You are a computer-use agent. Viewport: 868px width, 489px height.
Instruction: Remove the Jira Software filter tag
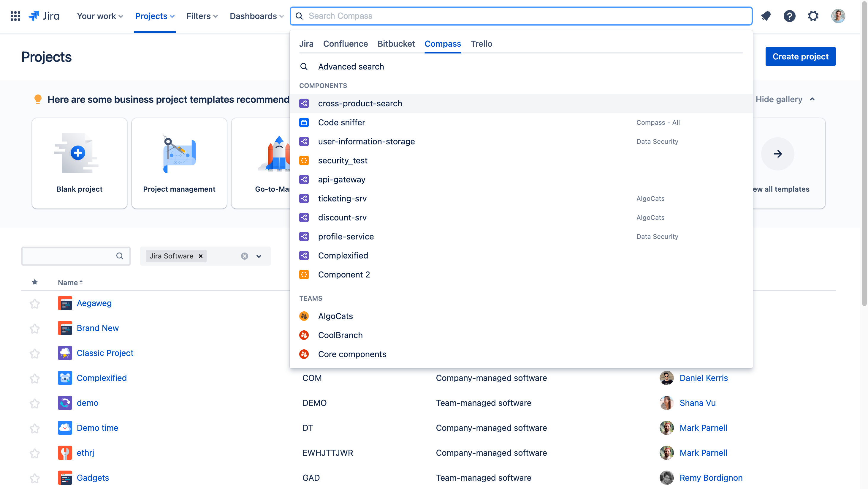pos(200,256)
